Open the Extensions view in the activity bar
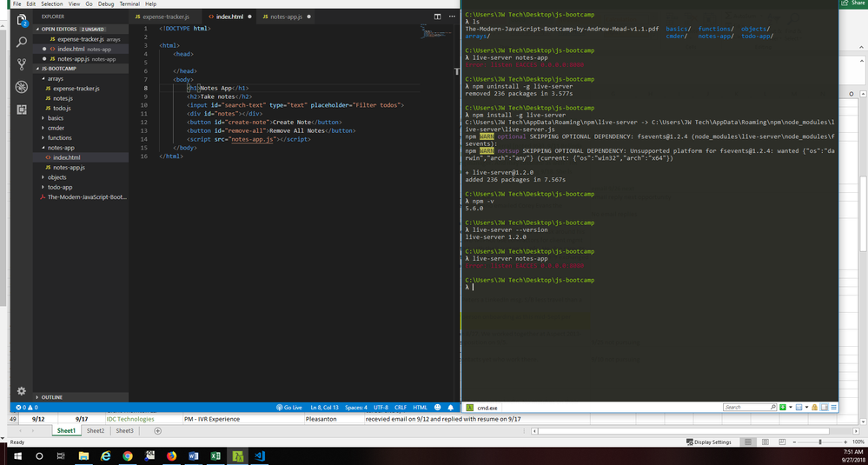The image size is (868, 465). [22, 109]
